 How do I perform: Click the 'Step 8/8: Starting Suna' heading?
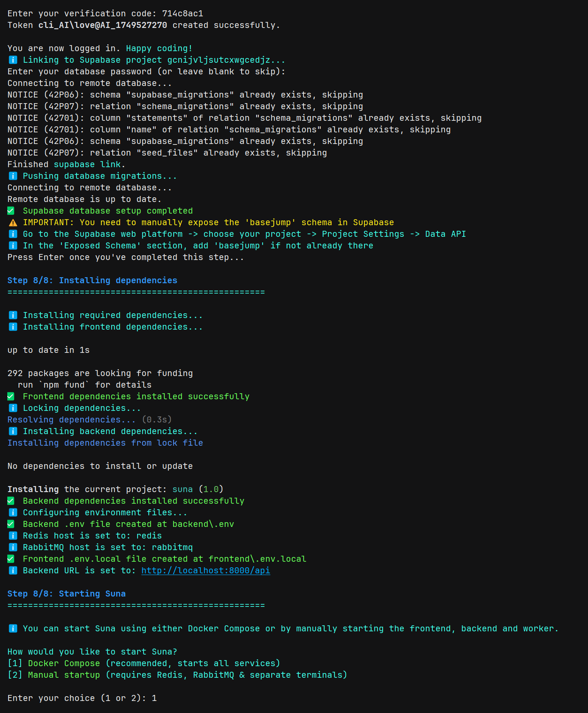pyautogui.click(x=67, y=594)
